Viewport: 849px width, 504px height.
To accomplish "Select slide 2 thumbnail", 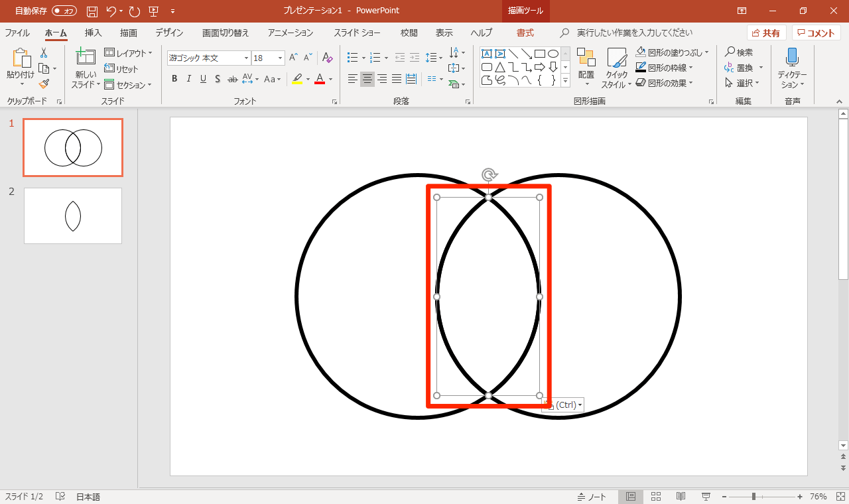I will 73,216.
